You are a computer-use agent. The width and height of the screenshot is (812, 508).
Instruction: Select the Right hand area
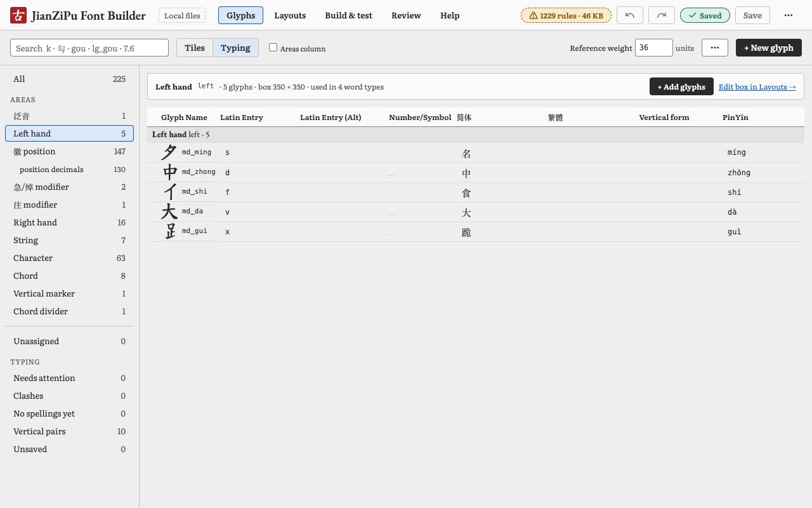click(70, 222)
